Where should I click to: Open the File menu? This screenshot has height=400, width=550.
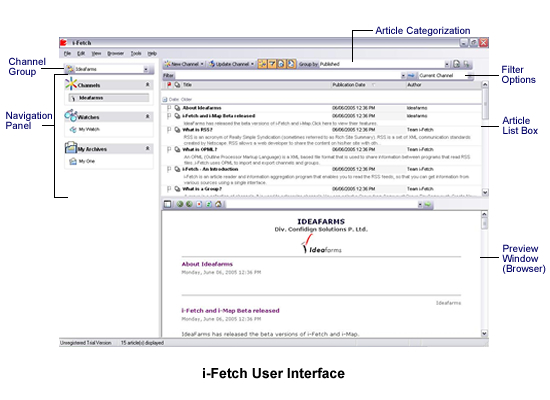point(67,53)
